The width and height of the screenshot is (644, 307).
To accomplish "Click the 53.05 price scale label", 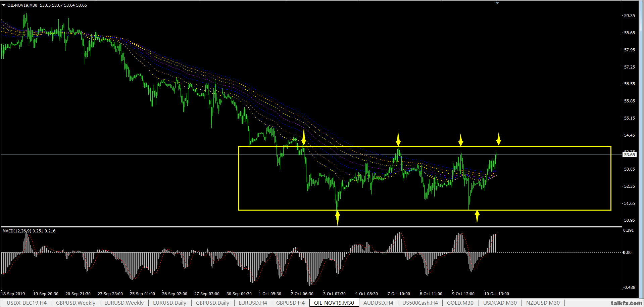I will [x=630, y=169].
